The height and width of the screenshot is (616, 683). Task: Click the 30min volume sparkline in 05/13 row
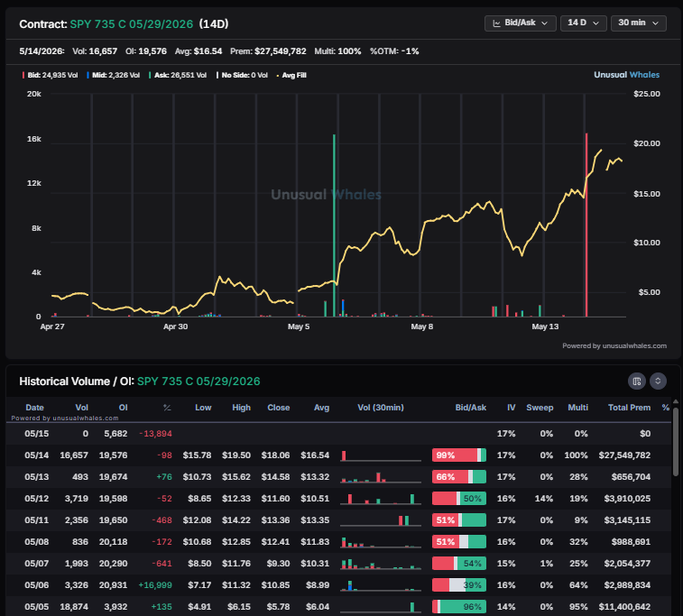(381, 477)
